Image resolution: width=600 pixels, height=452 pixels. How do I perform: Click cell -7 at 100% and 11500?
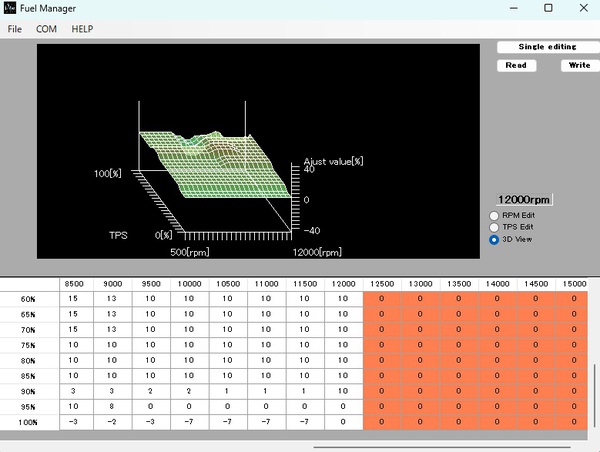click(305, 422)
